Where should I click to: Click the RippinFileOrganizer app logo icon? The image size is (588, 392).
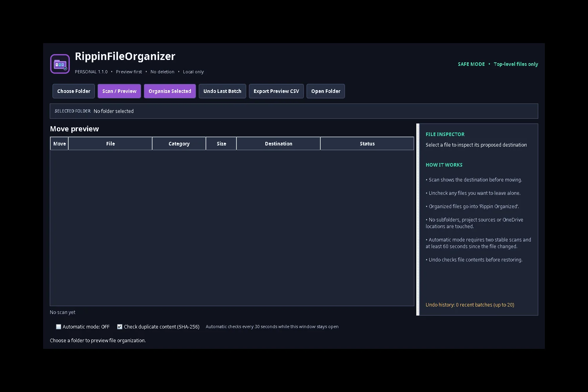(60, 64)
